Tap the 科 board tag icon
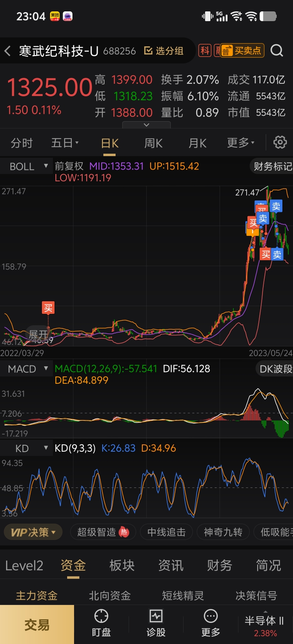 coord(205,50)
